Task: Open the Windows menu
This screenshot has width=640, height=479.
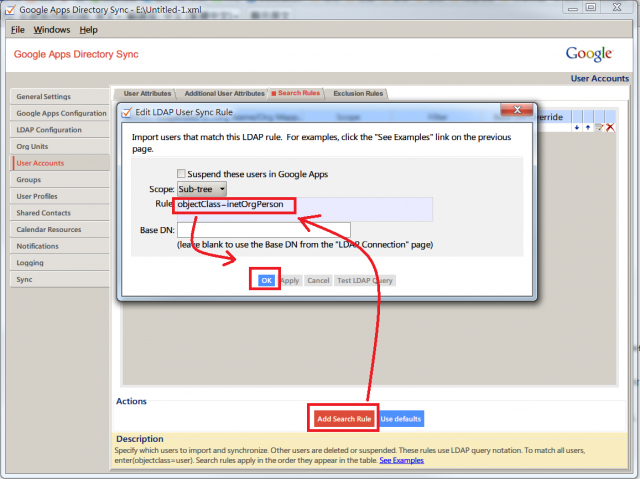Action: [52, 30]
